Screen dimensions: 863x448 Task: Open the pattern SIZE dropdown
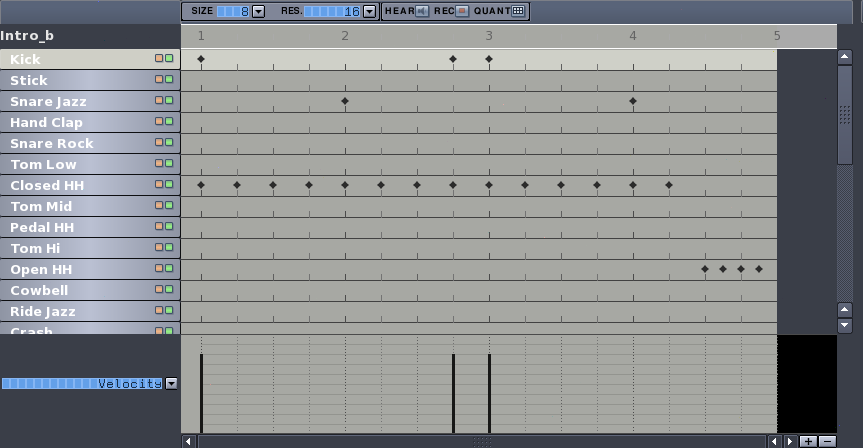pos(258,11)
